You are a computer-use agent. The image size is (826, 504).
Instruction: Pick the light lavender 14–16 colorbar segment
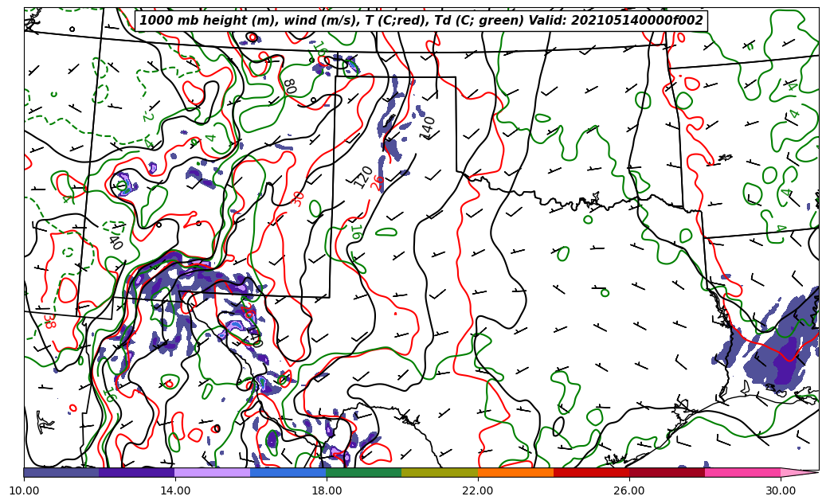point(213,472)
